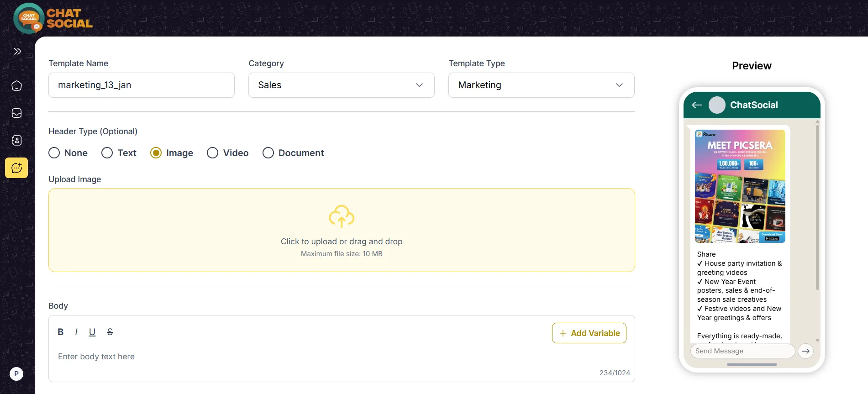Open the Contacts icon in sidebar

tap(16, 140)
